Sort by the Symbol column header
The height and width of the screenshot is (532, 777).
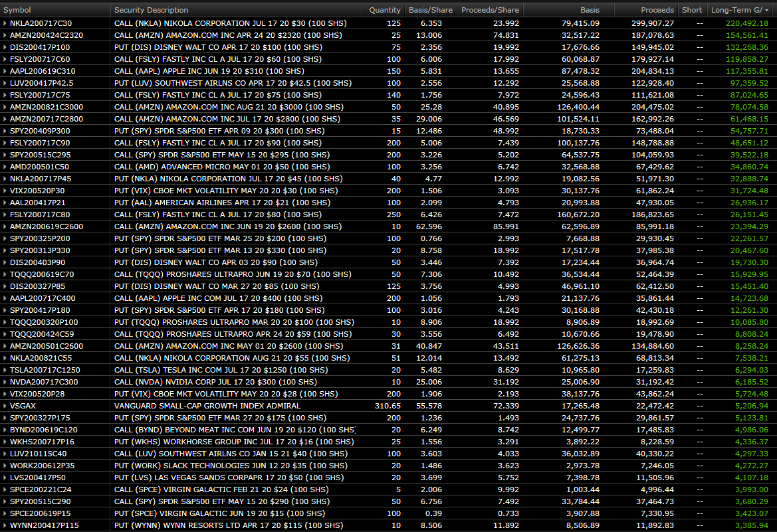coord(17,10)
